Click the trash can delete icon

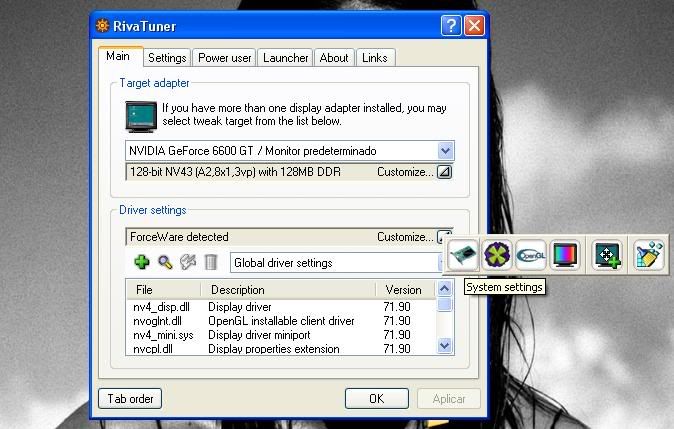coord(211,262)
